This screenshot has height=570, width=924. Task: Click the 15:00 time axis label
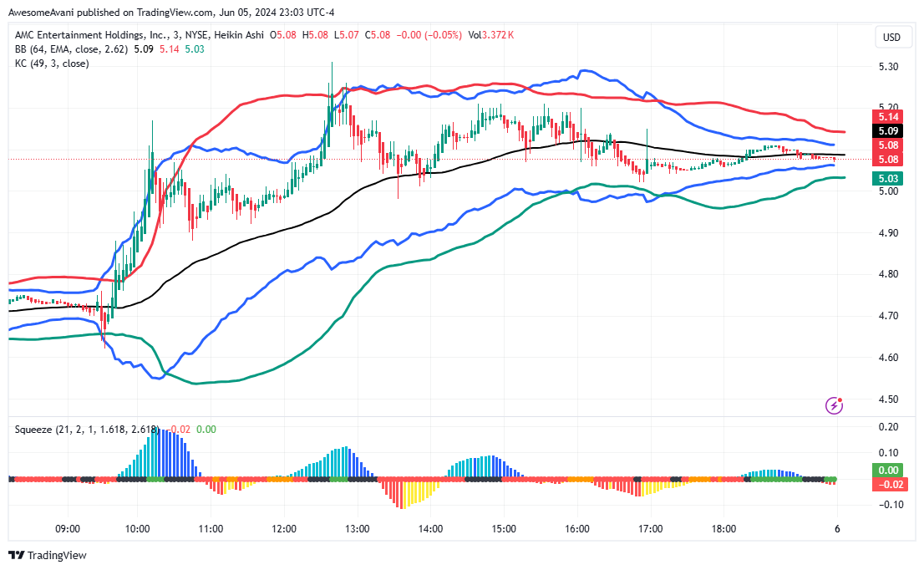tap(504, 529)
